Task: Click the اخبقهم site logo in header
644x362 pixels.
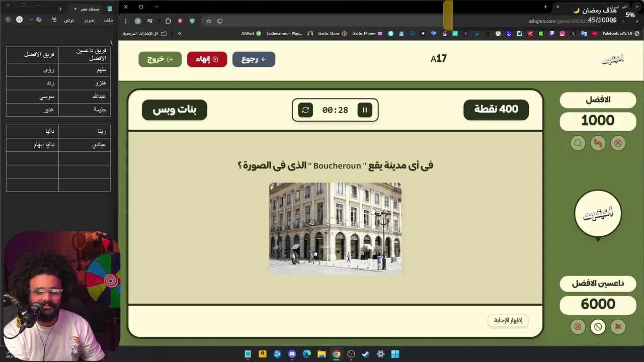Action: (x=613, y=59)
